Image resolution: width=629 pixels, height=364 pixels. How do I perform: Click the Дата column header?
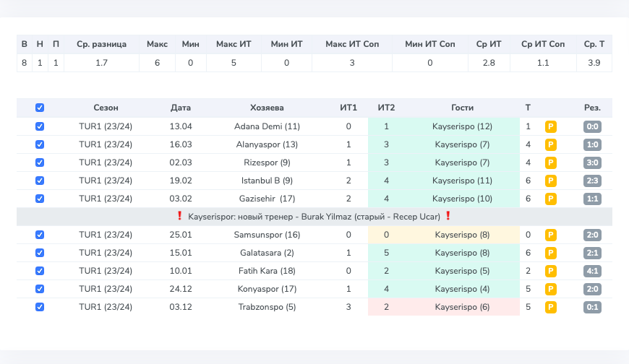click(181, 108)
